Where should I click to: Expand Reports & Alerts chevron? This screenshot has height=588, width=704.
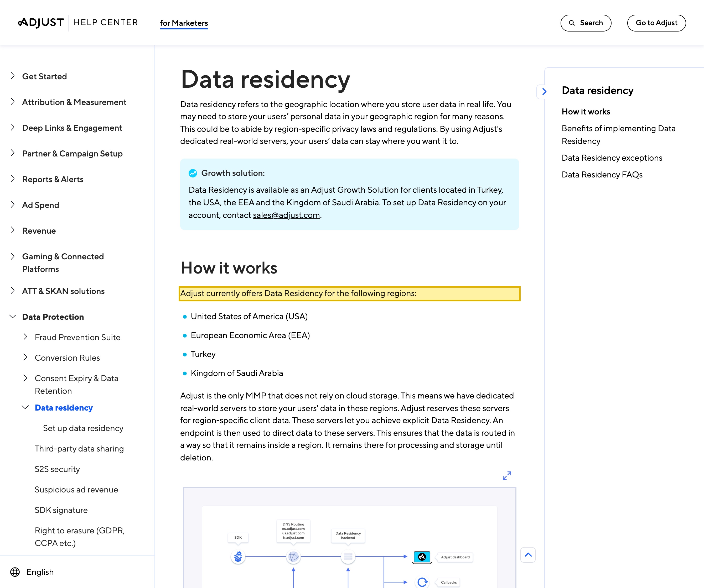[13, 178]
